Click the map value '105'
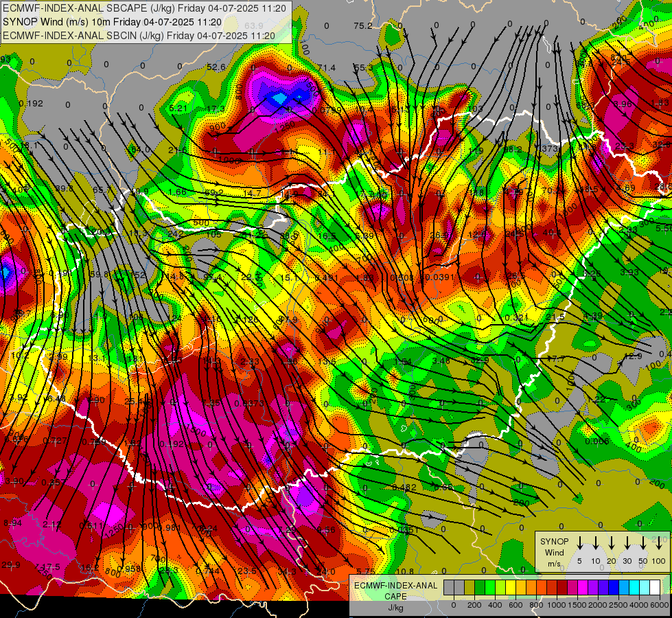The width and height of the screenshot is (672, 618). (x=214, y=234)
